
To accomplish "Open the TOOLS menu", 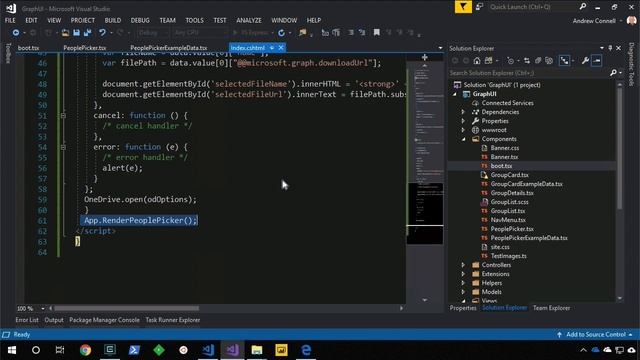I will coord(194,20).
